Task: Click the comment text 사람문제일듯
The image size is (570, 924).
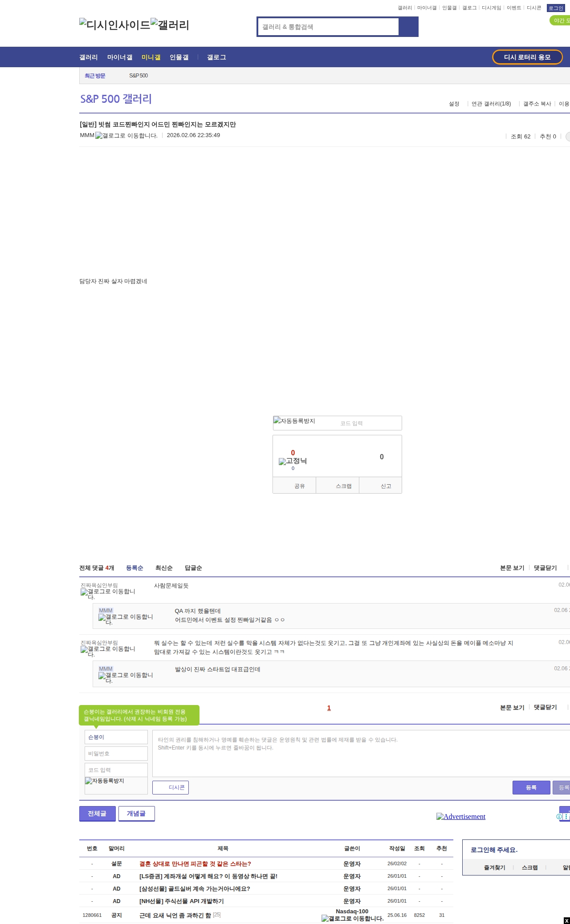Action: pyautogui.click(x=171, y=586)
